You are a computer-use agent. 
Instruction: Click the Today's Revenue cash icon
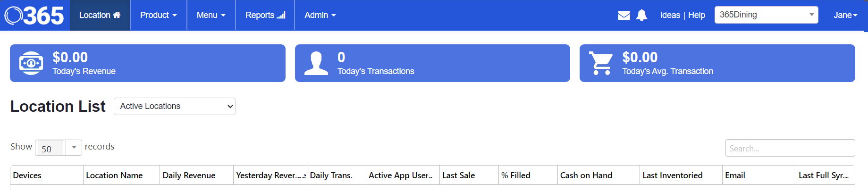coord(31,63)
